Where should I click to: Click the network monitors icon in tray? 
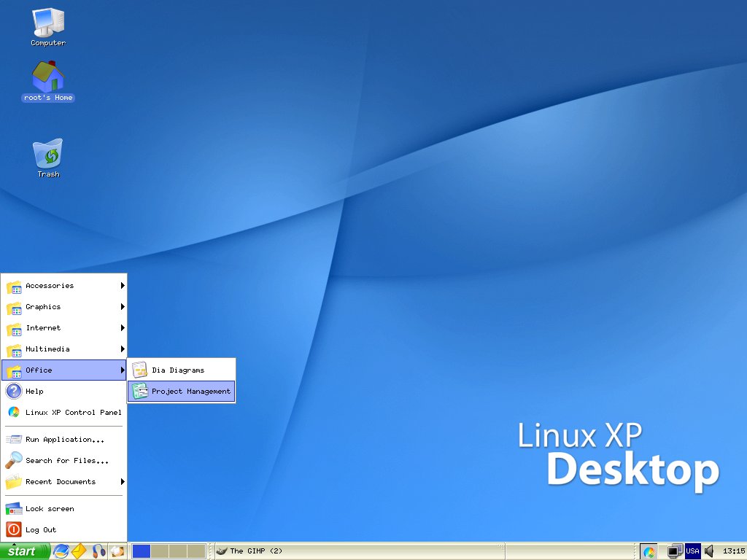pos(675,551)
